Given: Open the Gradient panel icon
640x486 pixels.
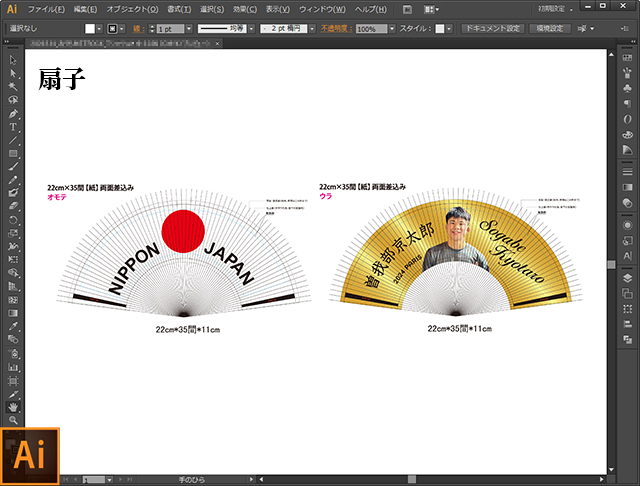Looking at the screenshot, I should [x=627, y=187].
